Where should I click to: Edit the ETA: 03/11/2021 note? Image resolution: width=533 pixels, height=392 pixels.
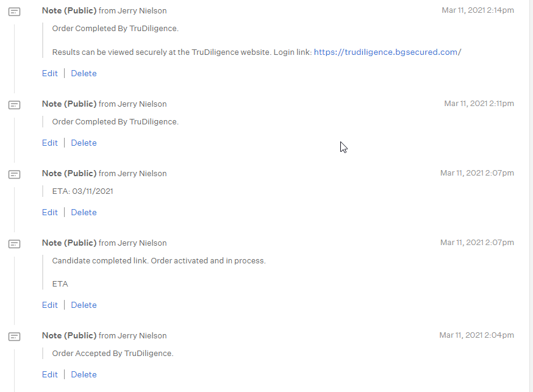(49, 212)
